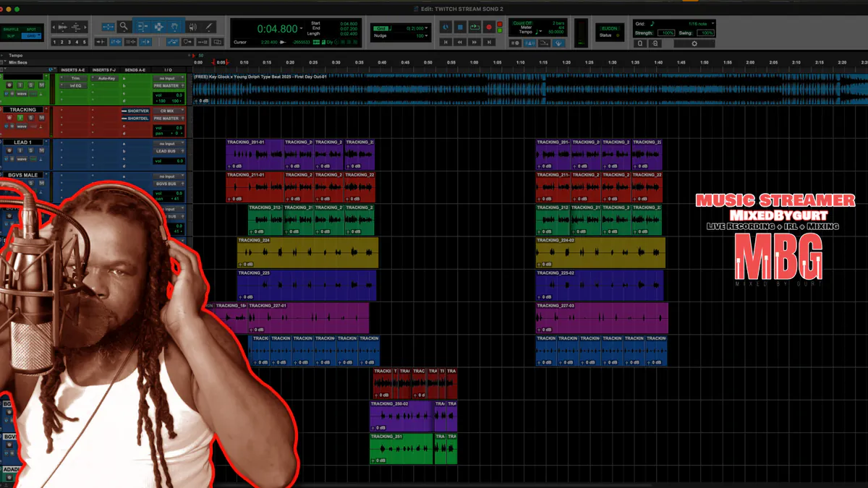This screenshot has width=868, height=488.
Task: Select the TRACKING_224 clip
Action: pyautogui.click(x=307, y=252)
